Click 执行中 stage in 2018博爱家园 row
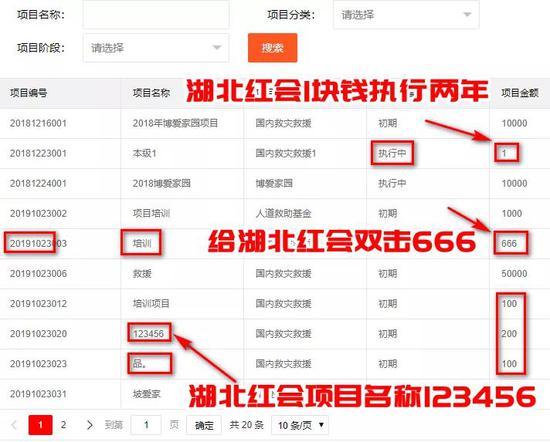Screen dimensions: 550x442 (x=392, y=183)
